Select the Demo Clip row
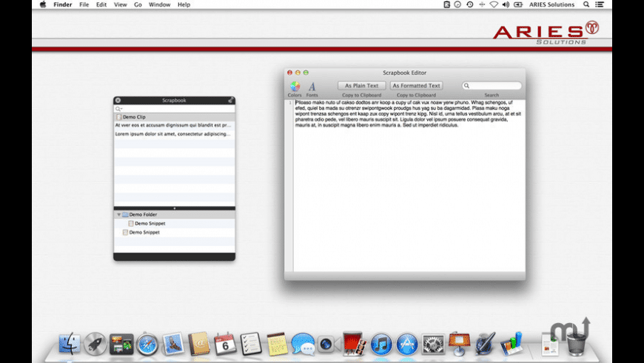Screen dimensions: 644x363 click(174, 117)
